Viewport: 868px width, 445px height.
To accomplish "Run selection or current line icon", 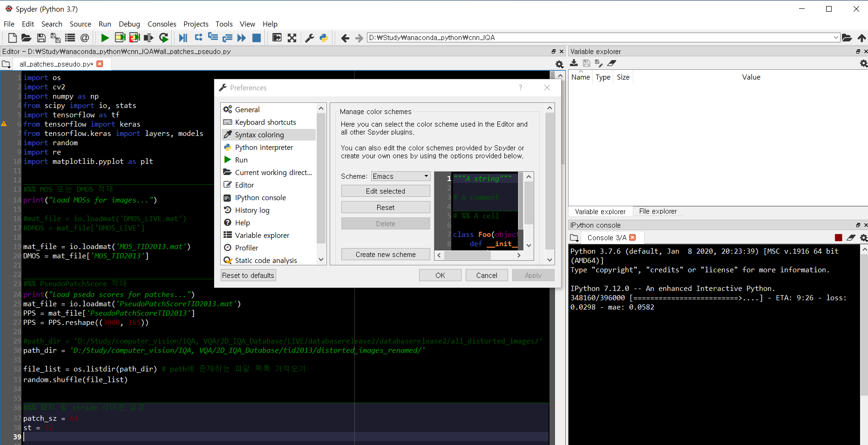I will point(149,38).
